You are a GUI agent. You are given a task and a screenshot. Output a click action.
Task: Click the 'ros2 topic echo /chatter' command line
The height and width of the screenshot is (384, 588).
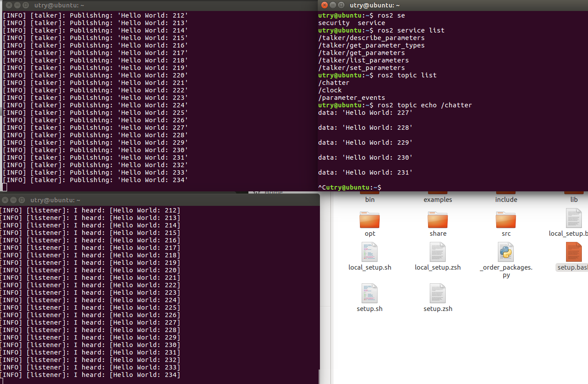click(395, 105)
